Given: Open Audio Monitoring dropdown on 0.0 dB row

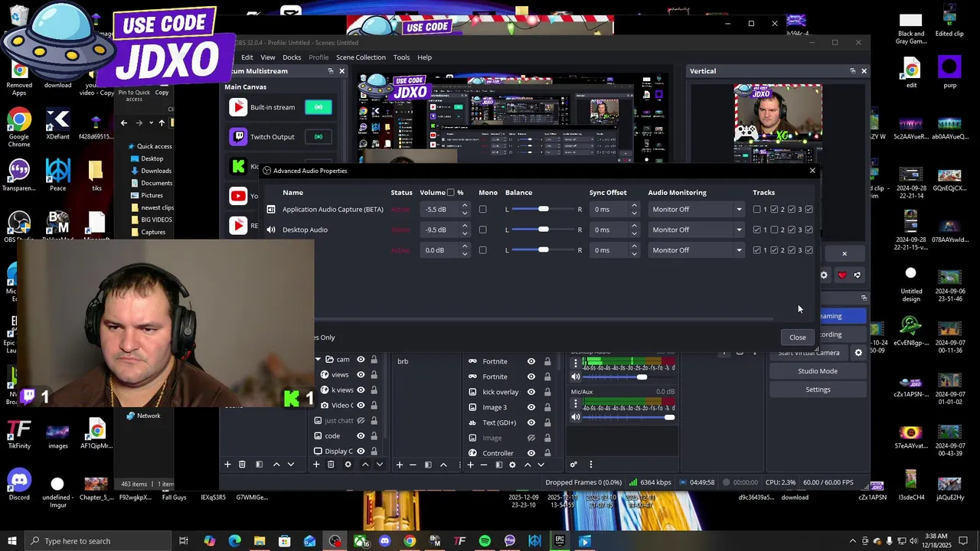Looking at the screenshot, I should click(x=697, y=250).
